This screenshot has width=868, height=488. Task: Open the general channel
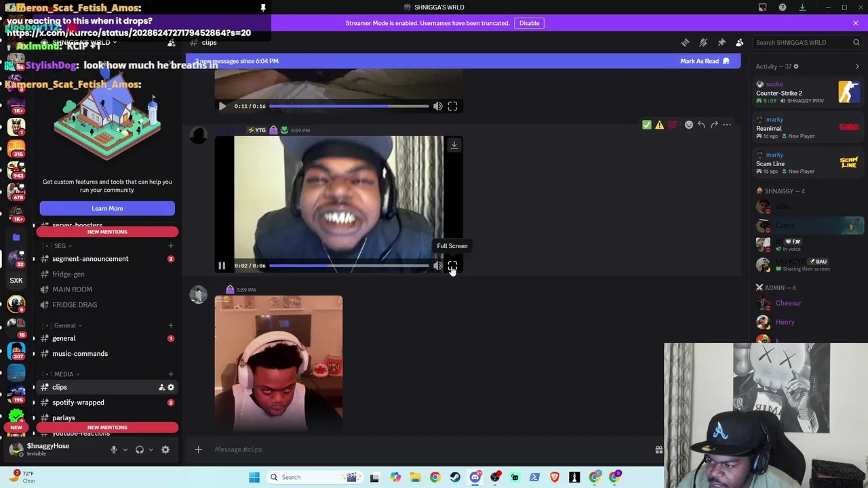pyautogui.click(x=107, y=338)
